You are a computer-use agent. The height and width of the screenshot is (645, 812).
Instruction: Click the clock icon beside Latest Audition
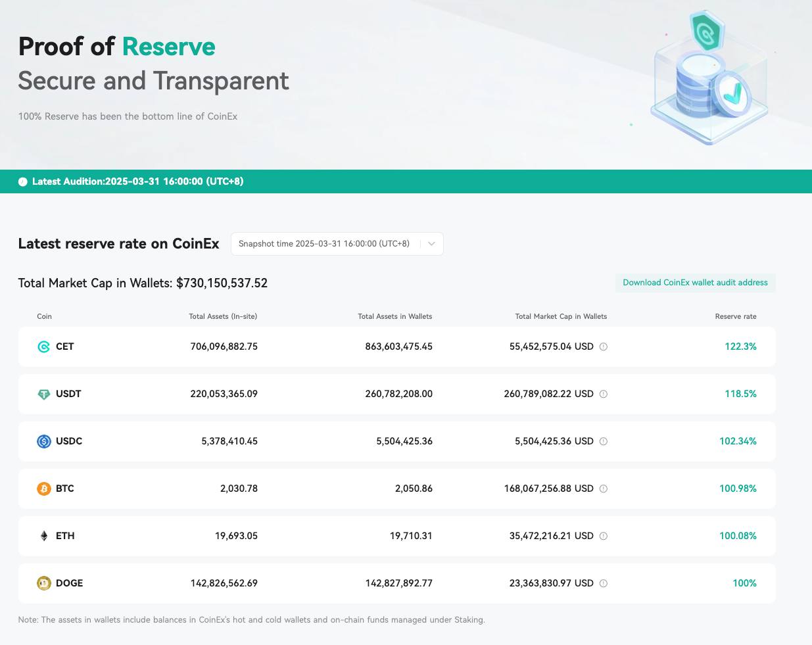point(23,182)
